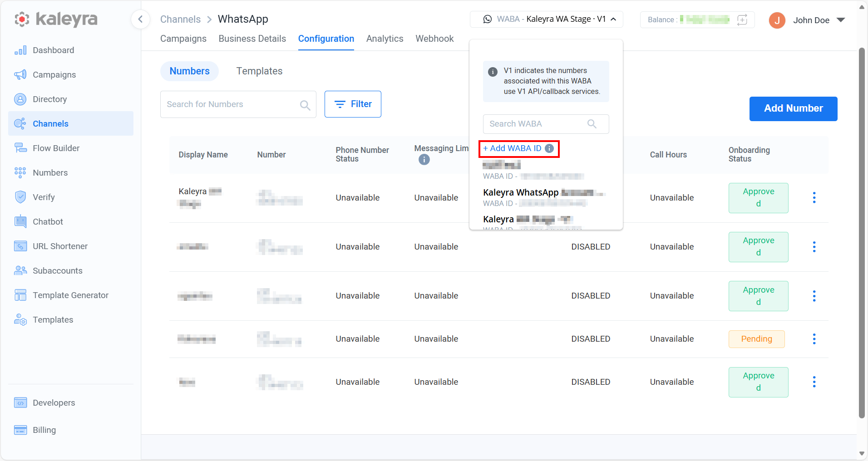868x461 pixels.
Task: Switch to the Analytics tab
Action: (x=385, y=39)
